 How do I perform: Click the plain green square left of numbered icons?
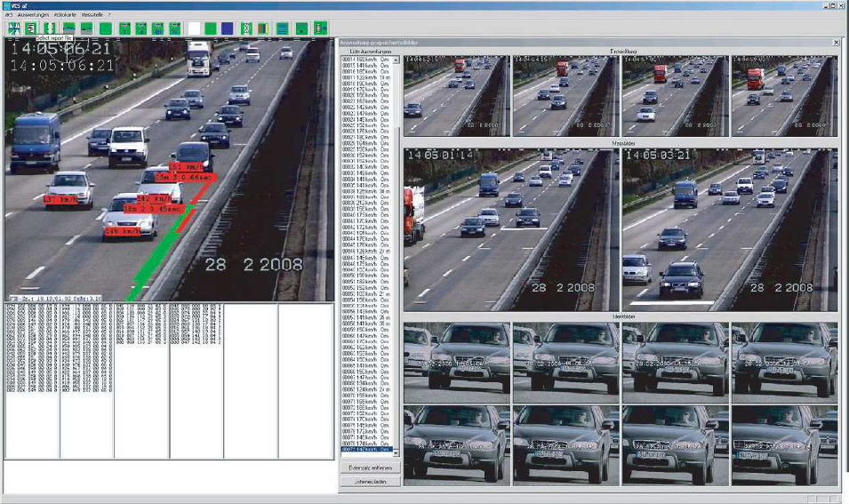(x=106, y=28)
